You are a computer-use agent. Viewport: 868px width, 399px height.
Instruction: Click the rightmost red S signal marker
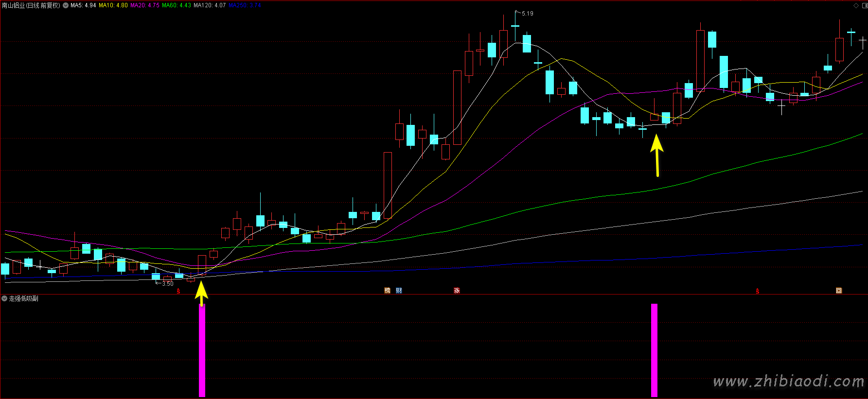click(x=758, y=291)
